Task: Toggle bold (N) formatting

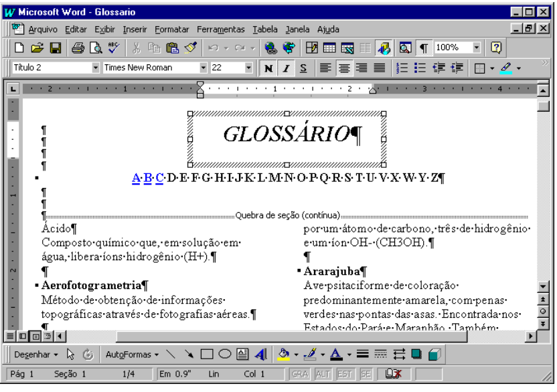Action: (x=268, y=68)
